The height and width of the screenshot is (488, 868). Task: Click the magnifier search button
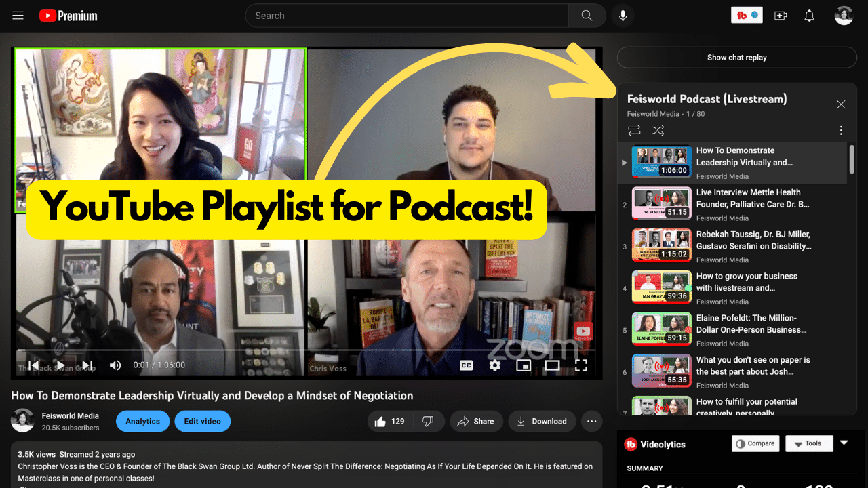tap(587, 16)
